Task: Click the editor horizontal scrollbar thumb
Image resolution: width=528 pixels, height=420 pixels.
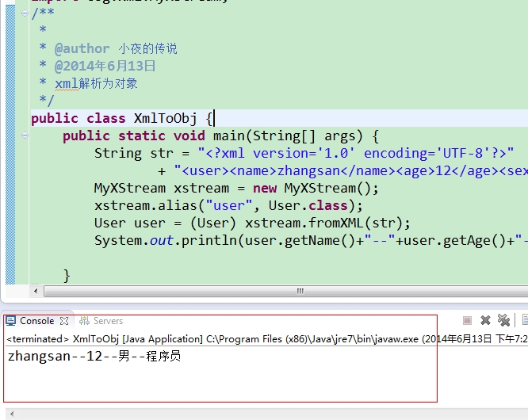Action: [286, 291]
